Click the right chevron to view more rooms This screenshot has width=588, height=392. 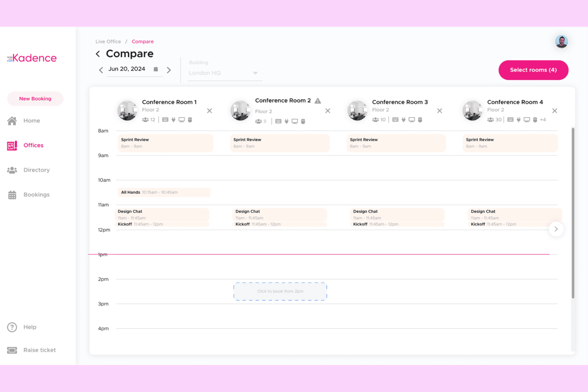click(x=556, y=229)
